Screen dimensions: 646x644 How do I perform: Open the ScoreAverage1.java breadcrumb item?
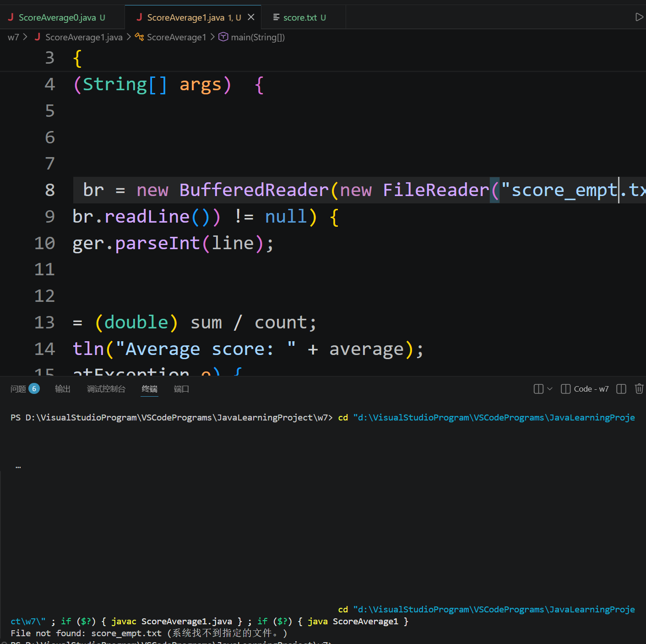(x=84, y=37)
